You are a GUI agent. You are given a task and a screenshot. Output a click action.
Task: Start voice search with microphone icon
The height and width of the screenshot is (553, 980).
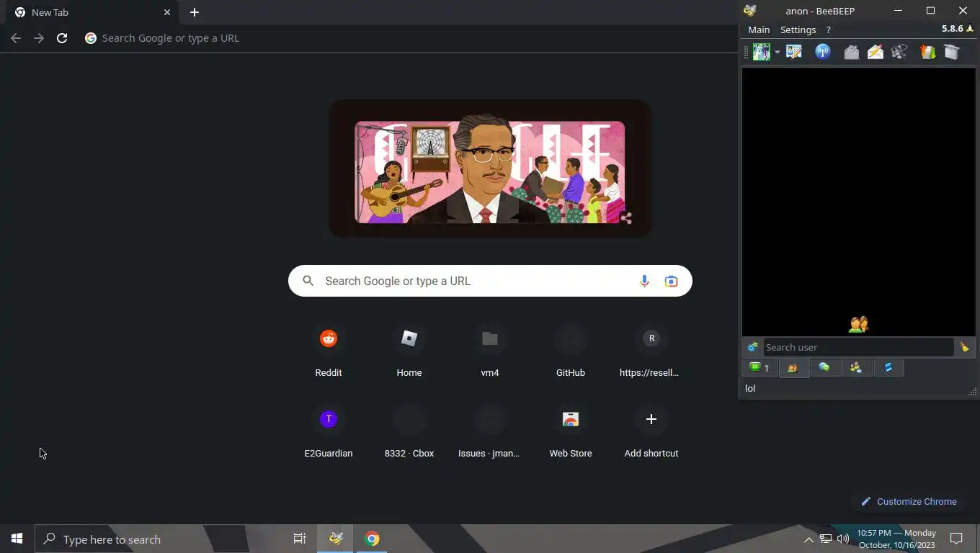(645, 281)
